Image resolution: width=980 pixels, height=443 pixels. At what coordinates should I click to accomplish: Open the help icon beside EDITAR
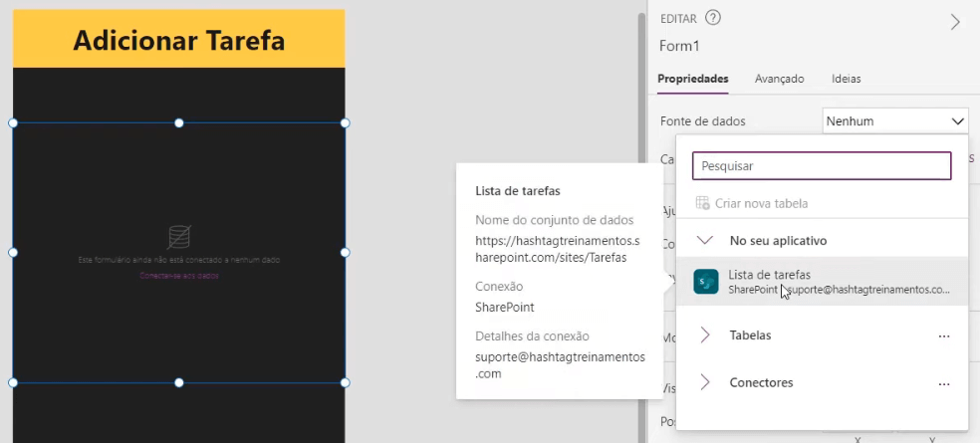(x=712, y=18)
